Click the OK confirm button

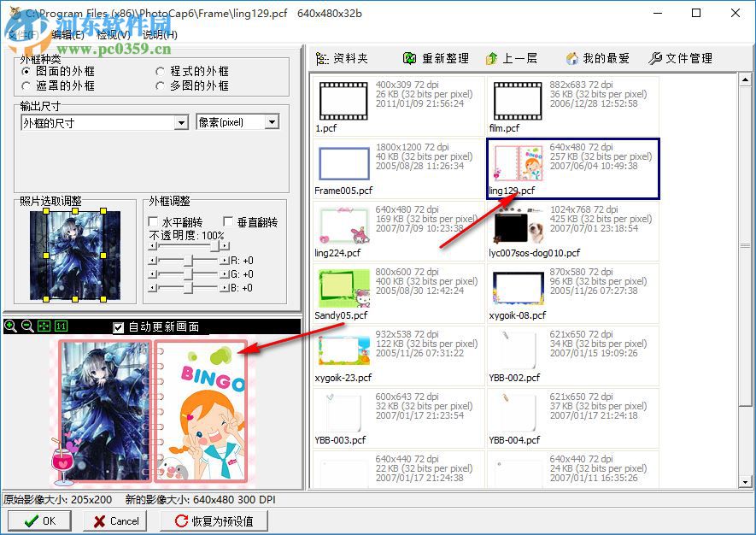tap(38, 520)
